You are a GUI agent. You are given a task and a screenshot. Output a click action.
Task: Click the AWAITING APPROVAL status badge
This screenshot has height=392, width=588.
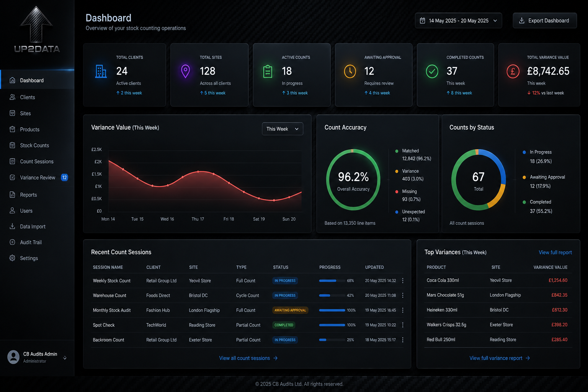point(291,310)
